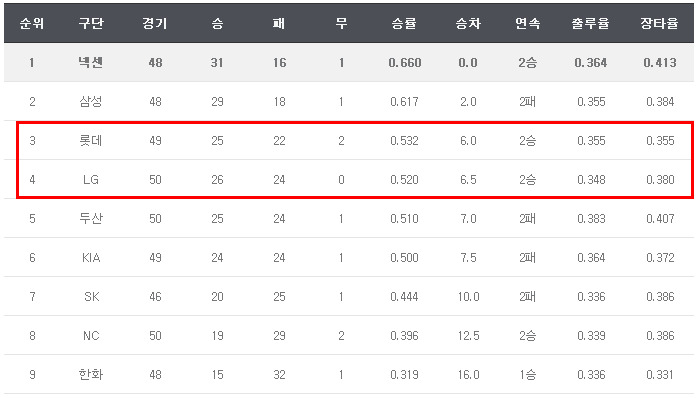Open the 삼성 team name
The height and width of the screenshot is (398, 698).
(x=91, y=102)
